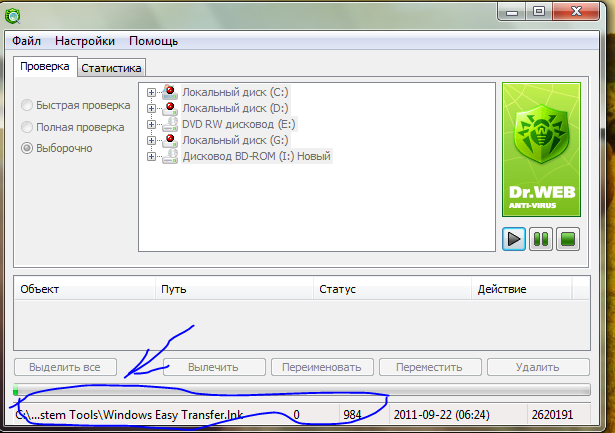Expand the Локальный диск (C:) tree node
The height and width of the screenshot is (433, 615).
151,93
